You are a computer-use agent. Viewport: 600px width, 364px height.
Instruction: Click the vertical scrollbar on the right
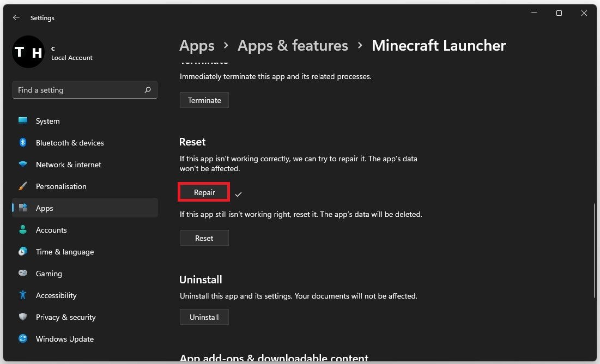(594, 251)
